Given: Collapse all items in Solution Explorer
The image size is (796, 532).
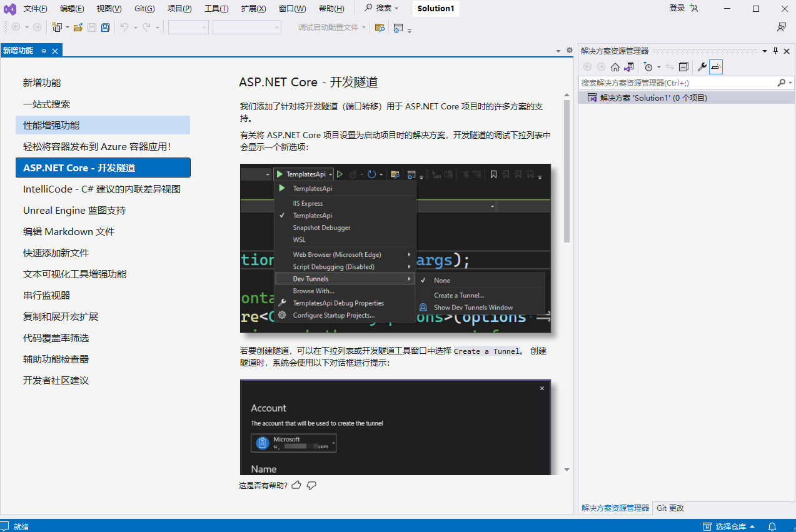Looking at the screenshot, I should [x=683, y=66].
